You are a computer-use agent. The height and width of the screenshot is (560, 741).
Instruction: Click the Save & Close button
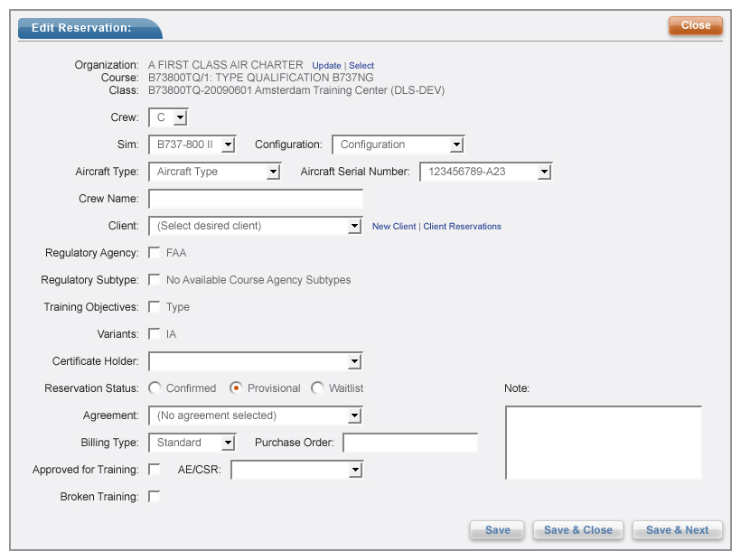(x=577, y=530)
